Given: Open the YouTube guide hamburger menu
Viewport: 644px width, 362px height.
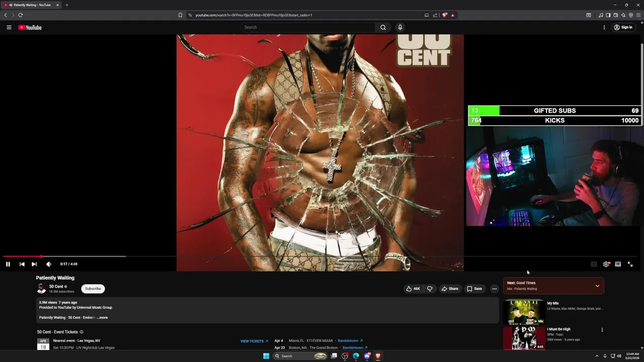Looking at the screenshot, I should point(9,27).
